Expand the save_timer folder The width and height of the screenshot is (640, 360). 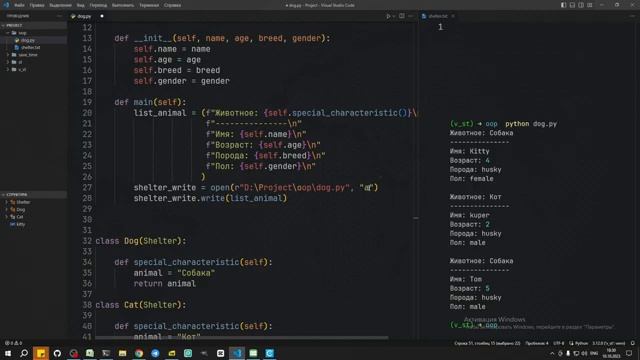(33, 55)
